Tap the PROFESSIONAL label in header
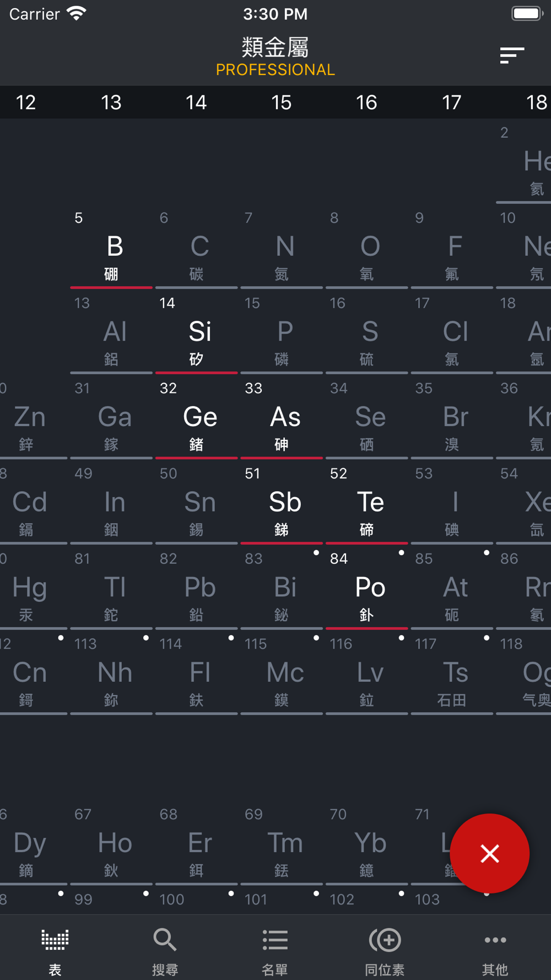 275,70
